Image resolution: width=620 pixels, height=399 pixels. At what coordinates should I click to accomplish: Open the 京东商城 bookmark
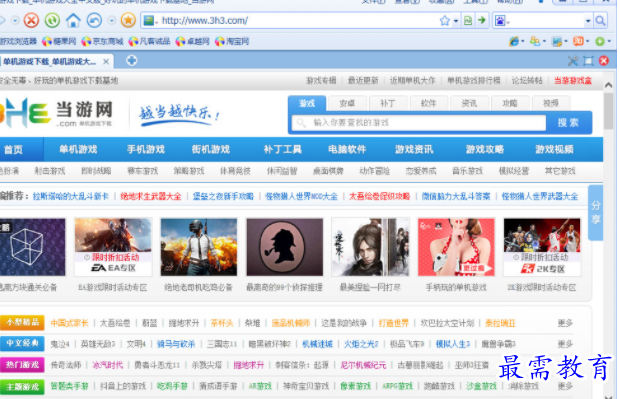point(102,42)
